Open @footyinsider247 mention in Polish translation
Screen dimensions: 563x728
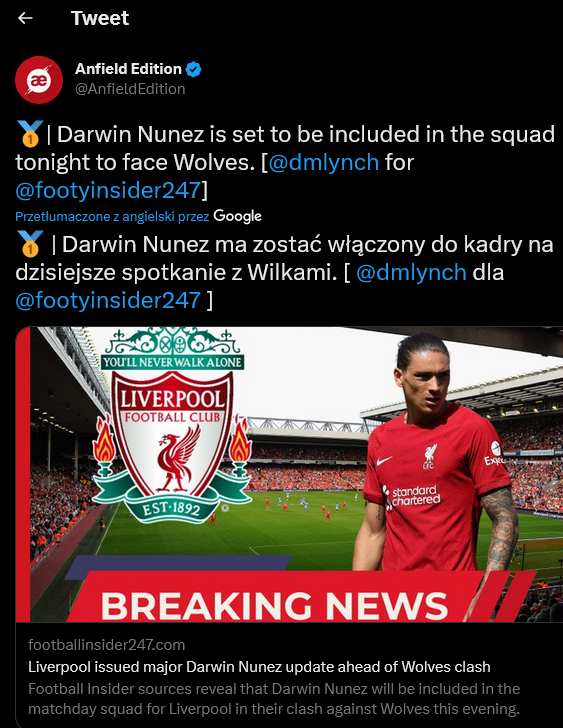point(108,300)
